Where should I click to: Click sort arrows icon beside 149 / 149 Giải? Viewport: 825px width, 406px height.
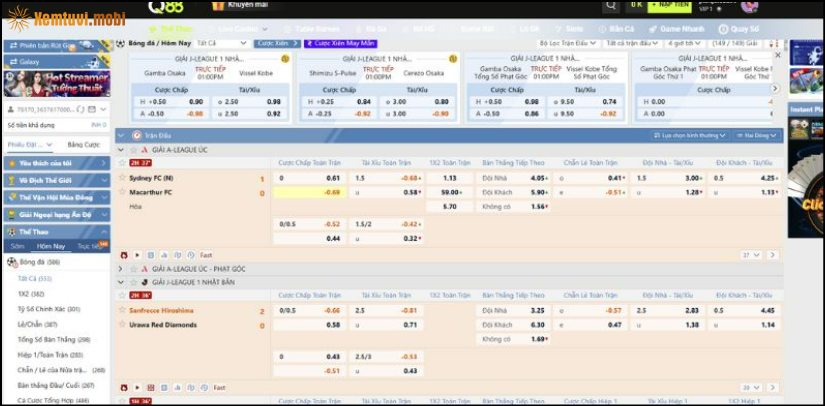click(x=774, y=43)
